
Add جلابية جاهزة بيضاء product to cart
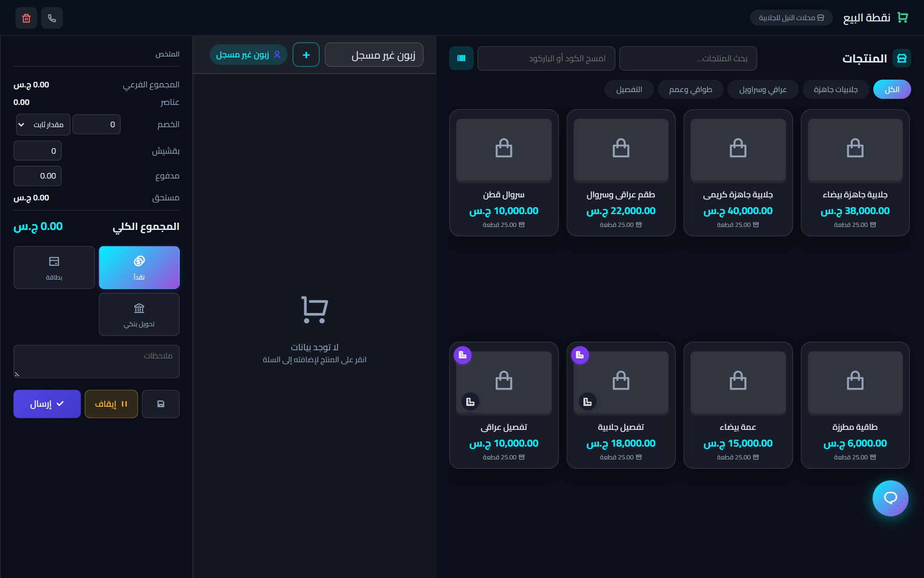click(x=855, y=173)
